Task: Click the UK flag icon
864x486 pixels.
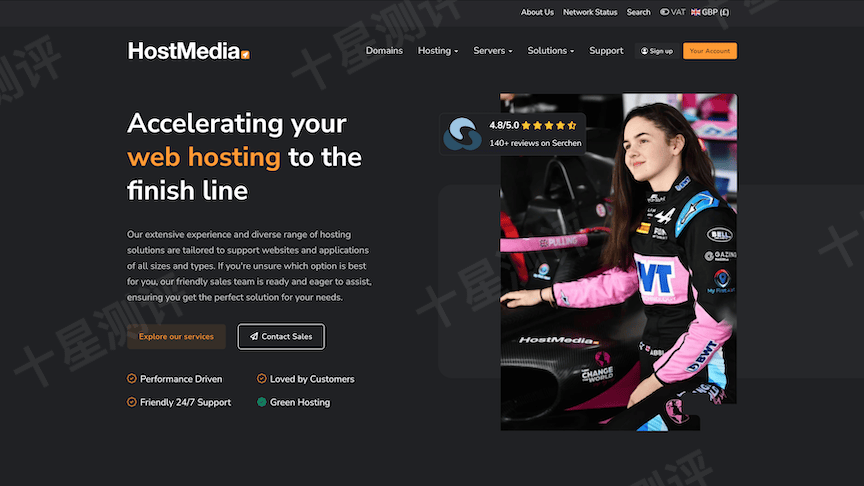Action: click(x=695, y=12)
